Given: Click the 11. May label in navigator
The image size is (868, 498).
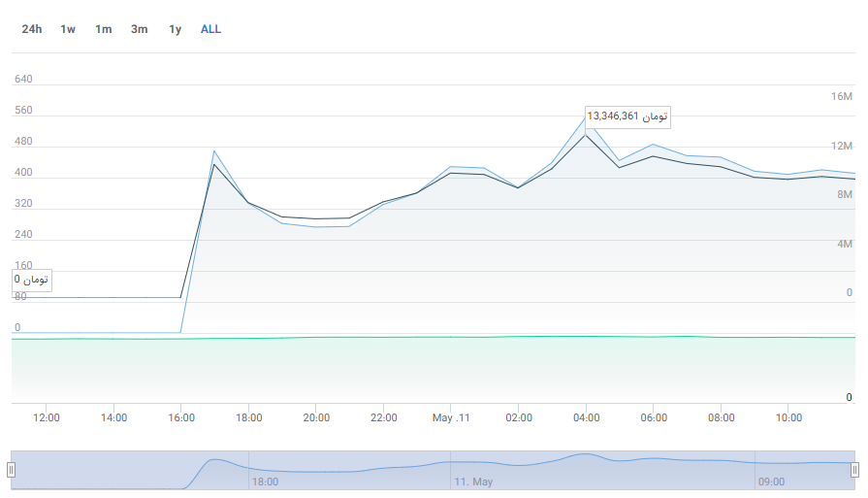Looking at the screenshot, I should [x=473, y=481].
